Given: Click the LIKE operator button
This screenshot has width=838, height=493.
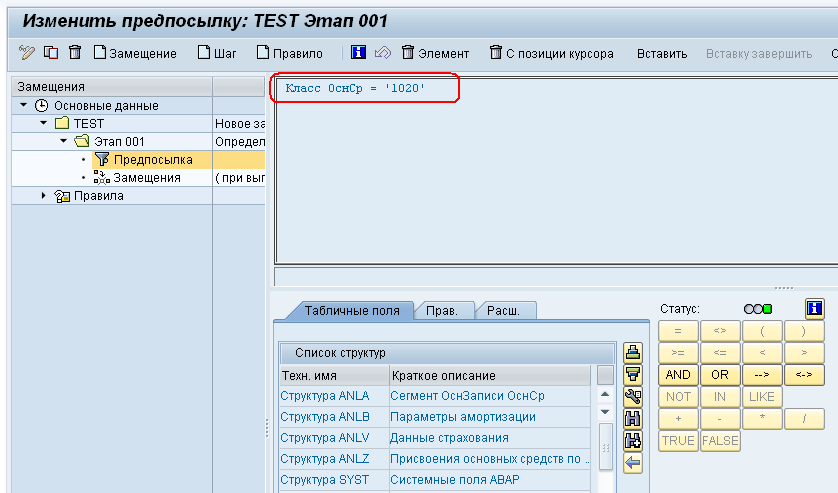Looking at the screenshot, I should coord(762,397).
